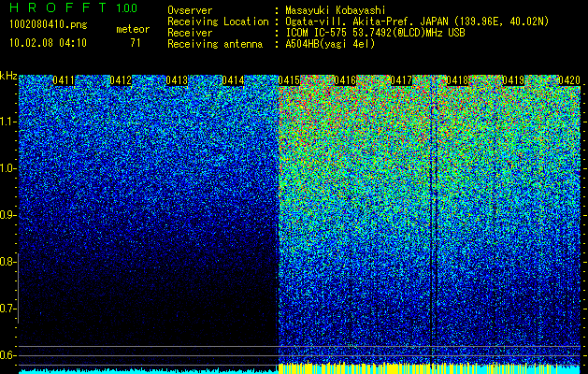Image resolution: width=588 pixels, height=374 pixels.
Task: Click the 0418 time marker
Action: tap(457, 80)
